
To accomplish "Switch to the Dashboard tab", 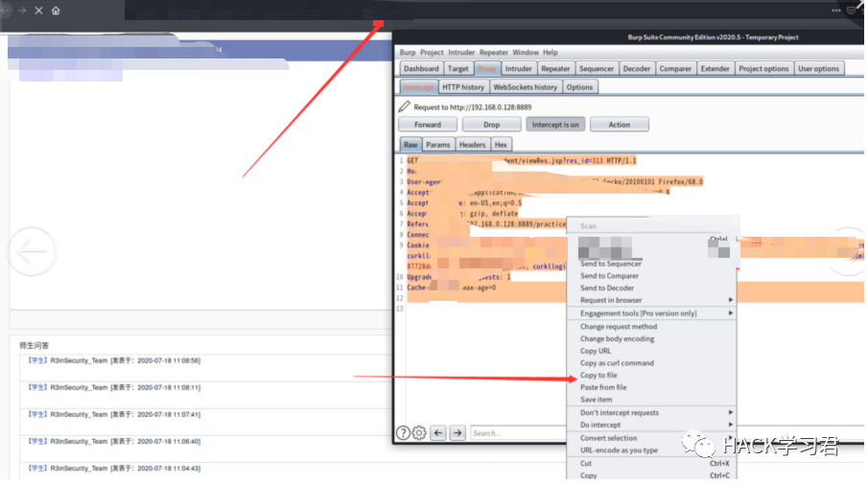I will (421, 69).
